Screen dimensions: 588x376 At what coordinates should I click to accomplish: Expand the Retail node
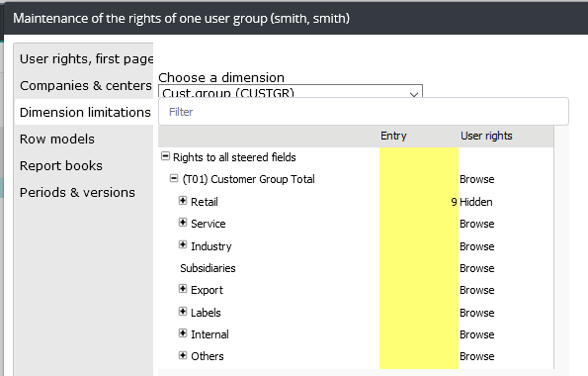183,201
